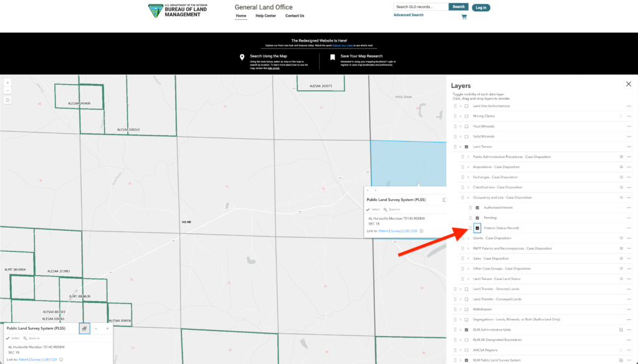Open the Contact Us nav item
Screen dimensions: 638x364
tap(295, 16)
